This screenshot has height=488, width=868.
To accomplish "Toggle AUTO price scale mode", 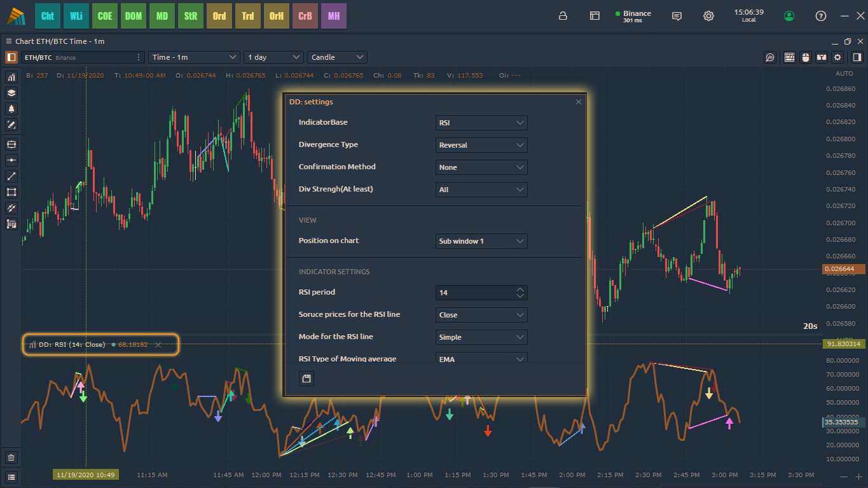I will tap(844, 74).
